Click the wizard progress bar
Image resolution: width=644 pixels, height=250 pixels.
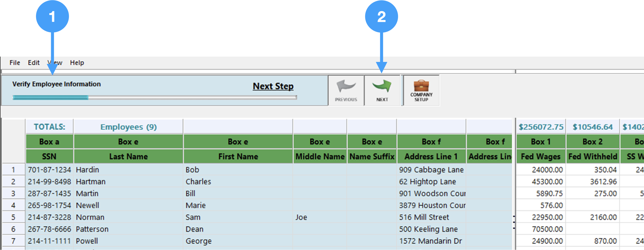154,97
